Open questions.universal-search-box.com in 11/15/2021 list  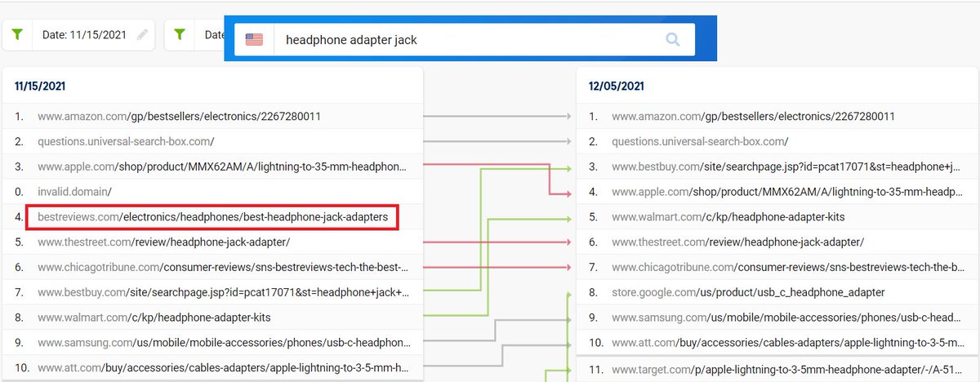coord(126,141)
